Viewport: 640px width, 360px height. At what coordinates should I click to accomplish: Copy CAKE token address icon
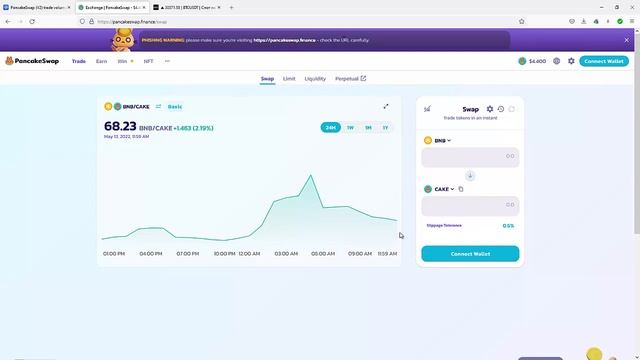461,189
